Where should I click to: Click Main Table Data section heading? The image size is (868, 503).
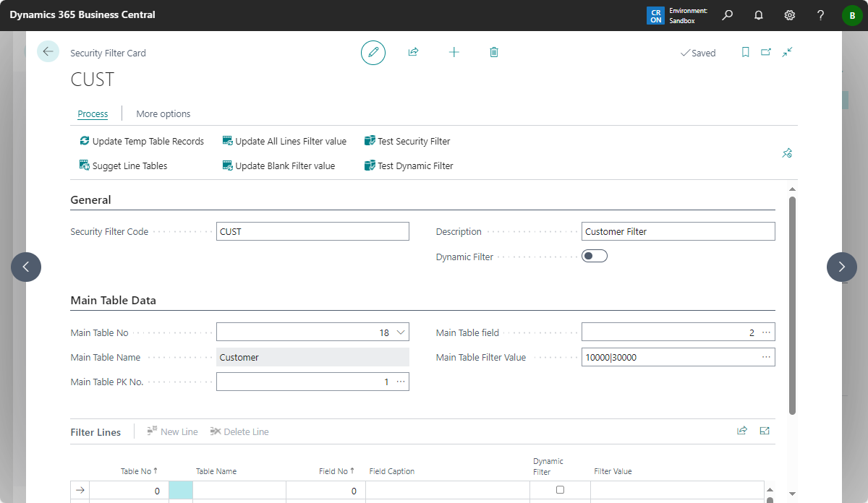click(113, 300)
